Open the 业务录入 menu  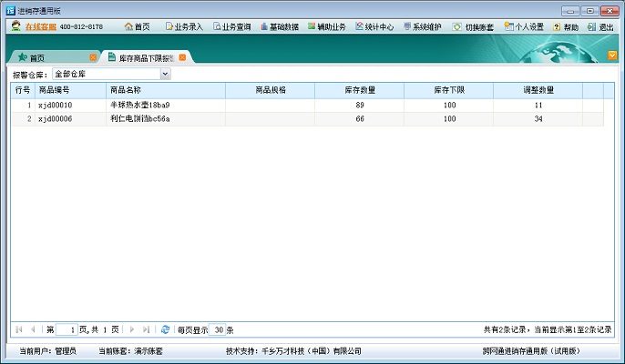(x=183, y=27)
